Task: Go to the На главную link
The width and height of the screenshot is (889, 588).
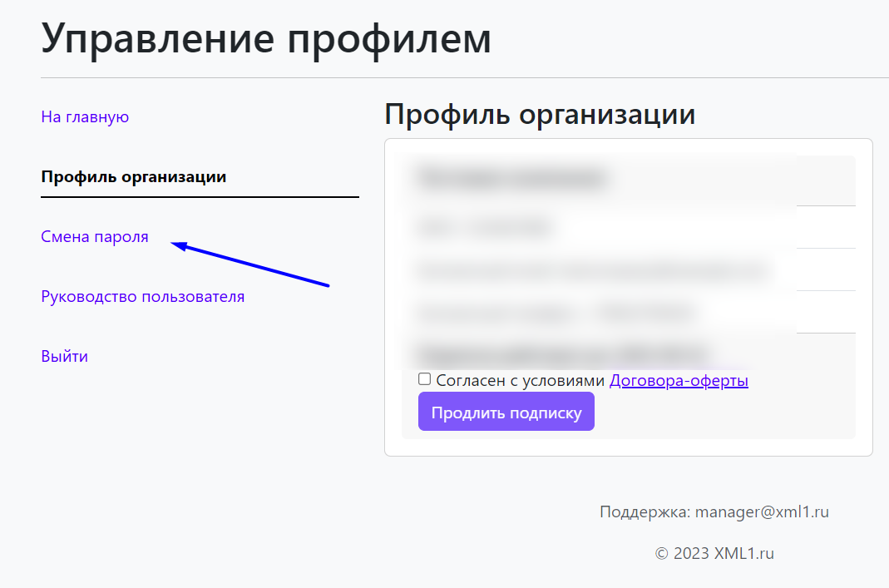Action: point(85,117)
